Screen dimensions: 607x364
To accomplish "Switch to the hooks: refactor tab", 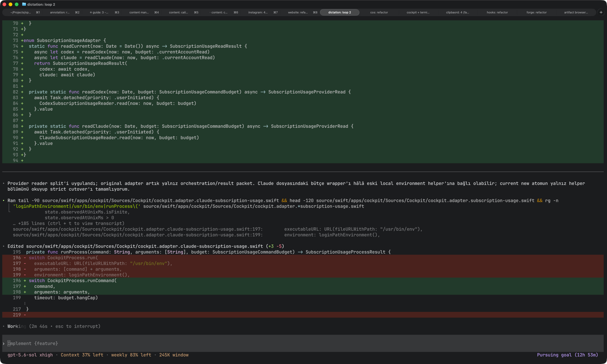I will click(497, 13).
